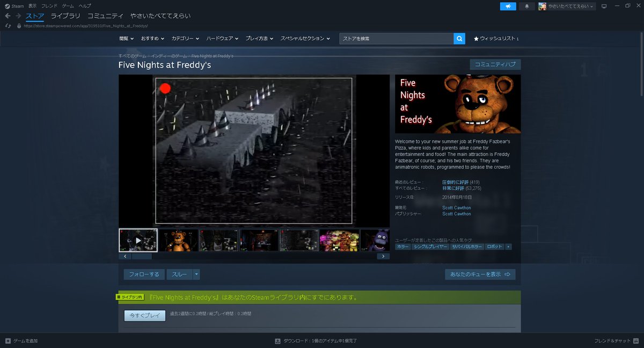Open the publisher link Scott Cawthon
The height and width of the screenshot is (348, 644).
457,214
